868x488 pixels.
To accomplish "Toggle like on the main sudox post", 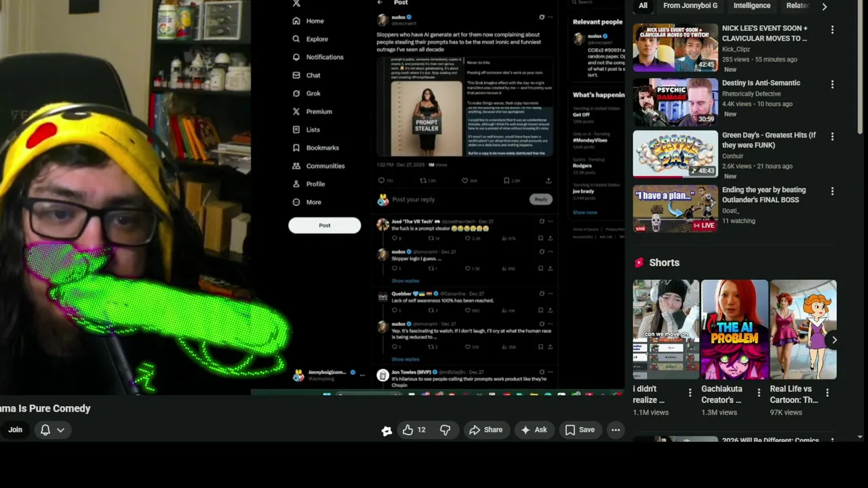I will pyautogui.click(x=465, y=181).
